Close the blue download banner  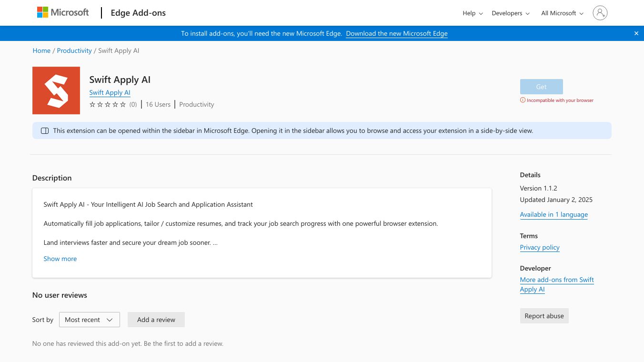636,33
